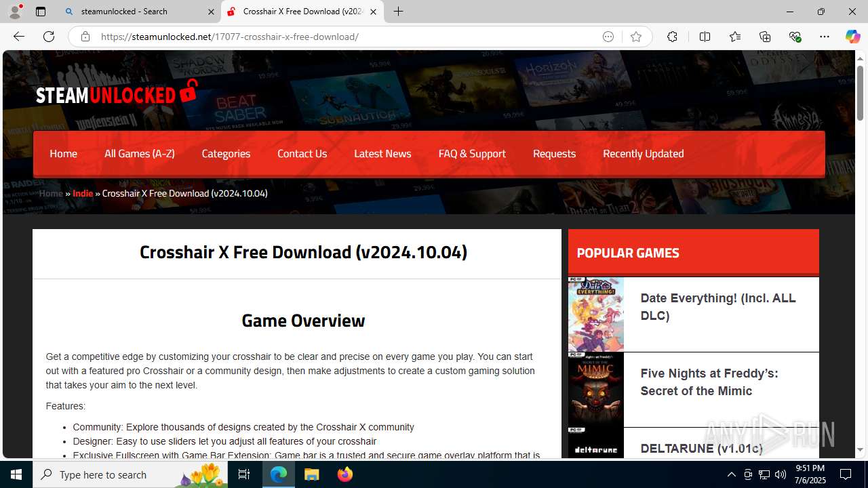
Task: Click the scrollbar down arrow
Action: [860, 450]
